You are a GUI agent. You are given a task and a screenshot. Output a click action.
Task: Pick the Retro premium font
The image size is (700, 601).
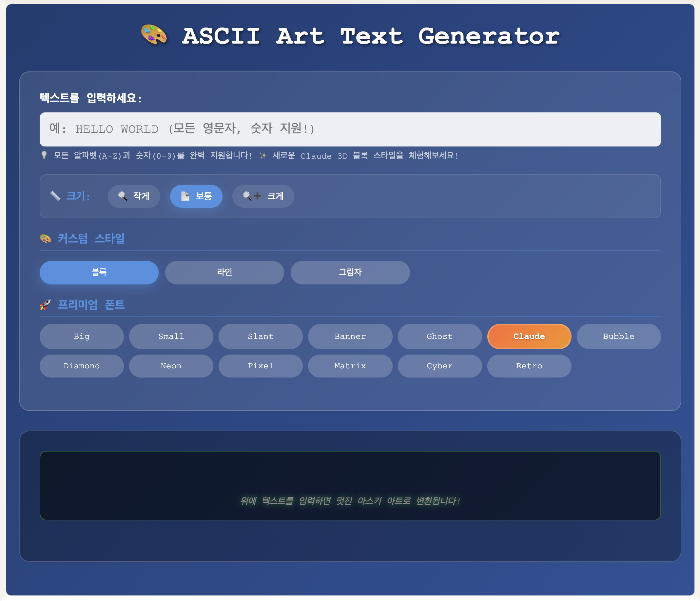tap(529, 366)
